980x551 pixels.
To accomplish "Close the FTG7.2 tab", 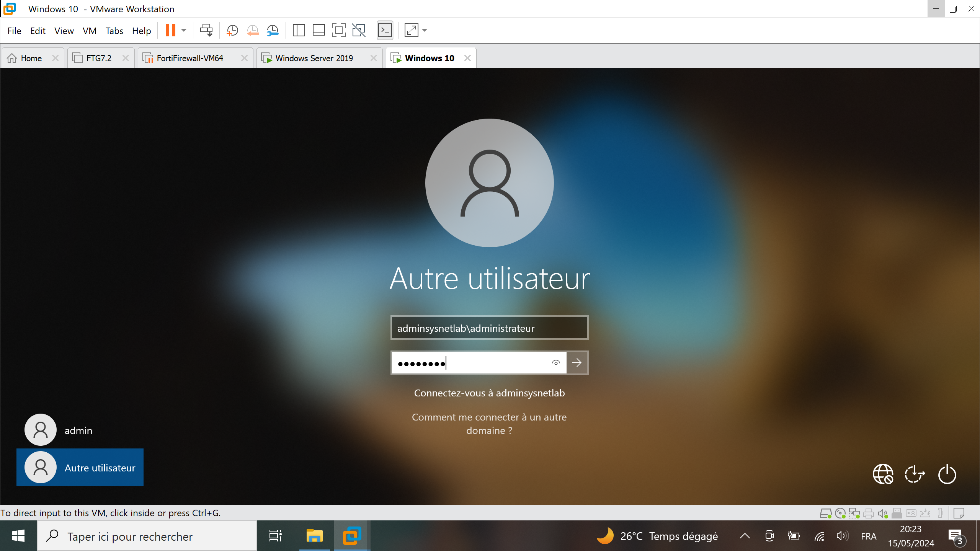I will 126,58.
